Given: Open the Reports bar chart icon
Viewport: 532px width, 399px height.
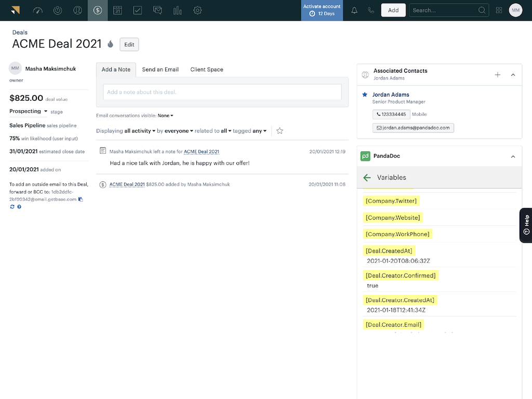Looking at the screenshot, I should (x=178, y=10).
